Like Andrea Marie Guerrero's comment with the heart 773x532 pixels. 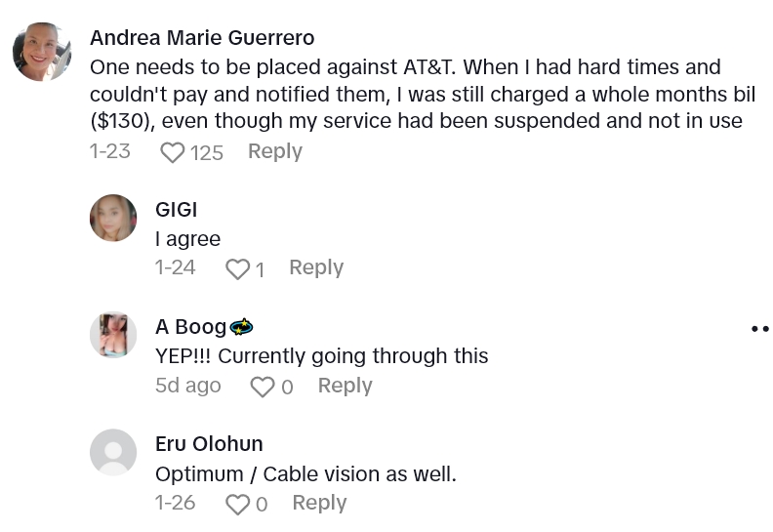[173, 152]
